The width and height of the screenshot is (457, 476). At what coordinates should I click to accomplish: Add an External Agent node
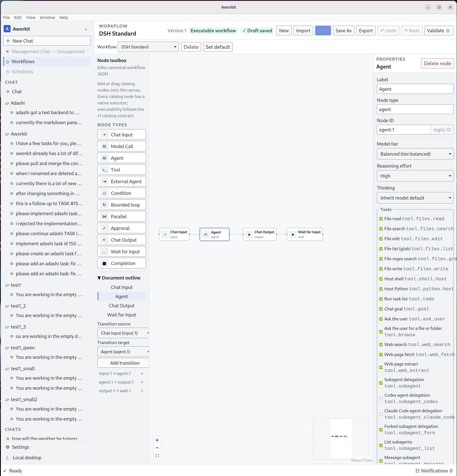click(x=122, y=181)
